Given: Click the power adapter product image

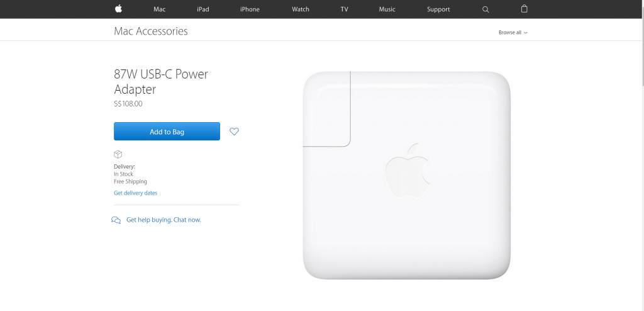Looking at the screenshot, I should click(407, 176).
